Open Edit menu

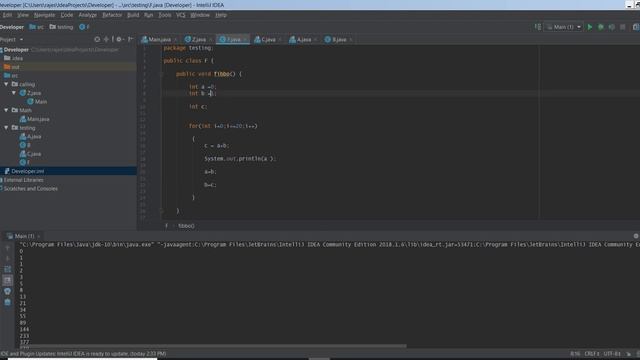pyautogui.click(x=7, y=15)
